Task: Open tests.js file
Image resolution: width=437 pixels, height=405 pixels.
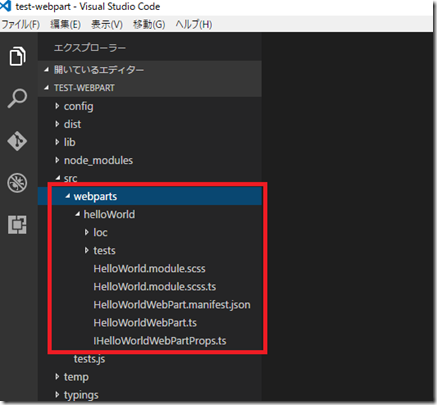Action: pyautogui.click(x=89, y=359)
